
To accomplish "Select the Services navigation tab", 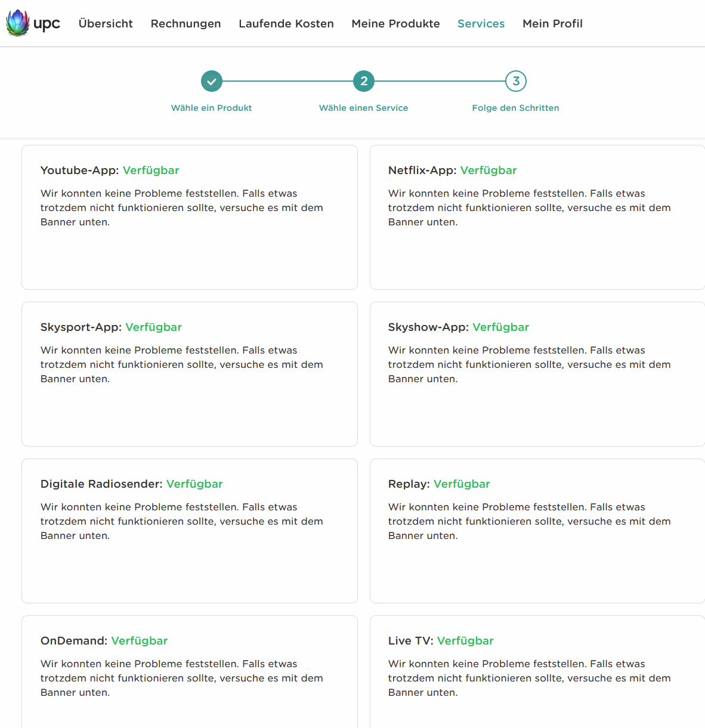I will (x=481, y=24).
